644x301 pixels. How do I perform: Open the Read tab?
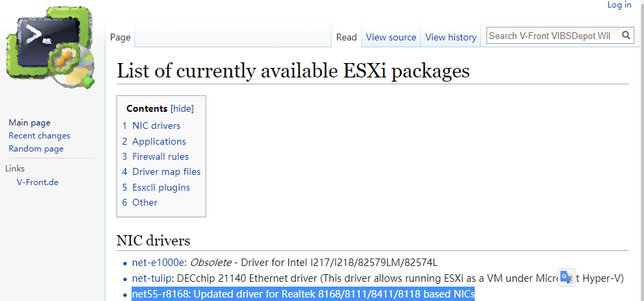346,37
